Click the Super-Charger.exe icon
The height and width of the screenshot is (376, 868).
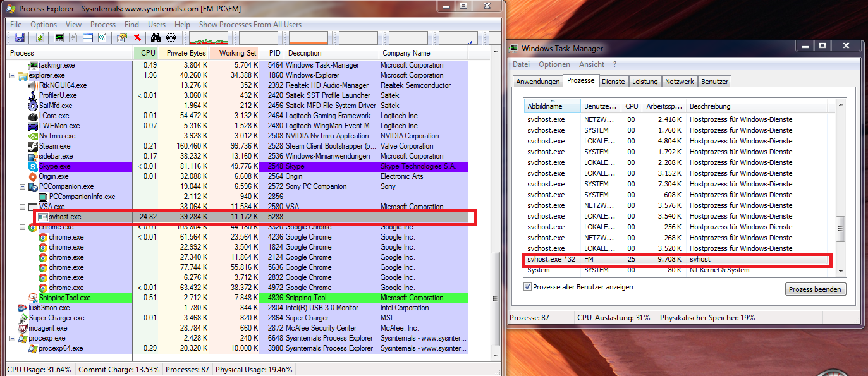point(23,318)
